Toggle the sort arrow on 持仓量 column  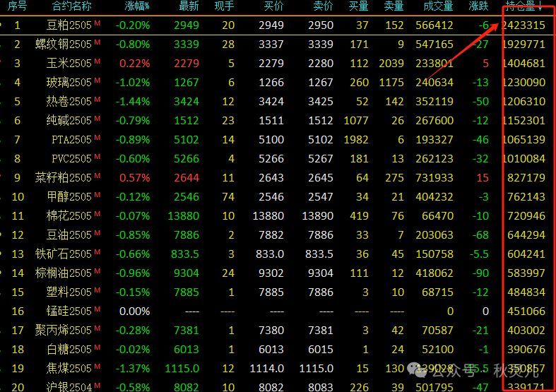(540, 6)
